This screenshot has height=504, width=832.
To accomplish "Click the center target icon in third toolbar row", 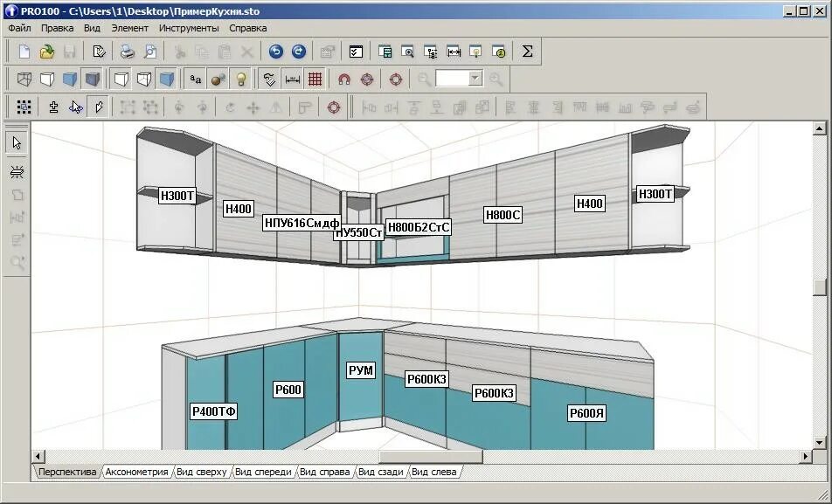I will coord(333,107).
